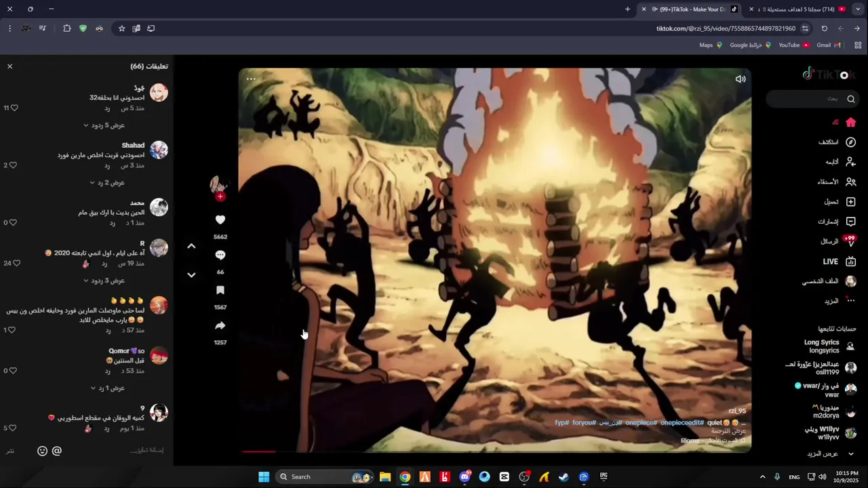Mute the TikTok video sound
Image resolution: width=868 pixels, height=488 pixels.
(741, 79)
